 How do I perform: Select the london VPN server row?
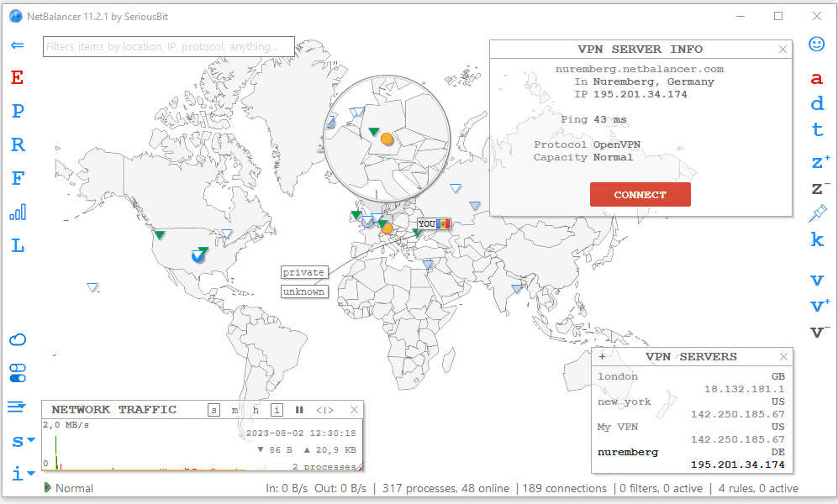[x=692, y=382]
